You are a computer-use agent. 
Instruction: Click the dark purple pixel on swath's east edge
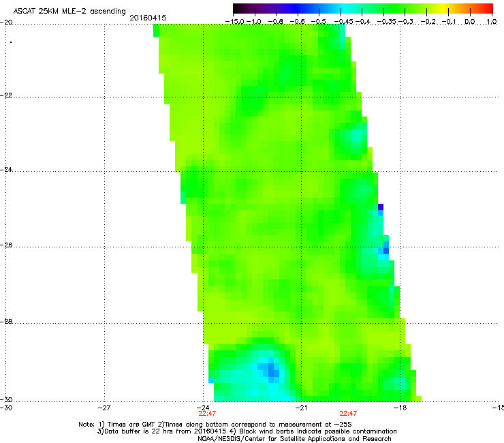(381, 207)
